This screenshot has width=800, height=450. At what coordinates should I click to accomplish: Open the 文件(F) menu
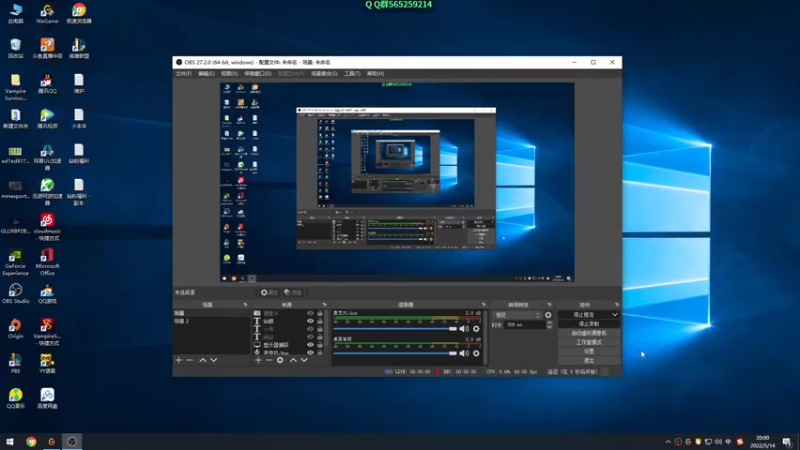tap(183, 73)
